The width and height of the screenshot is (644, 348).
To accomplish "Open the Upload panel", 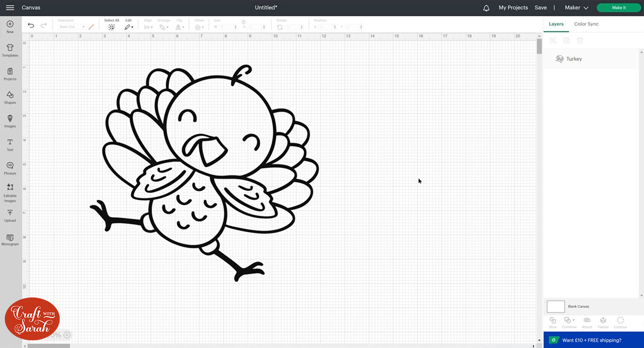I will pos(10,216).
